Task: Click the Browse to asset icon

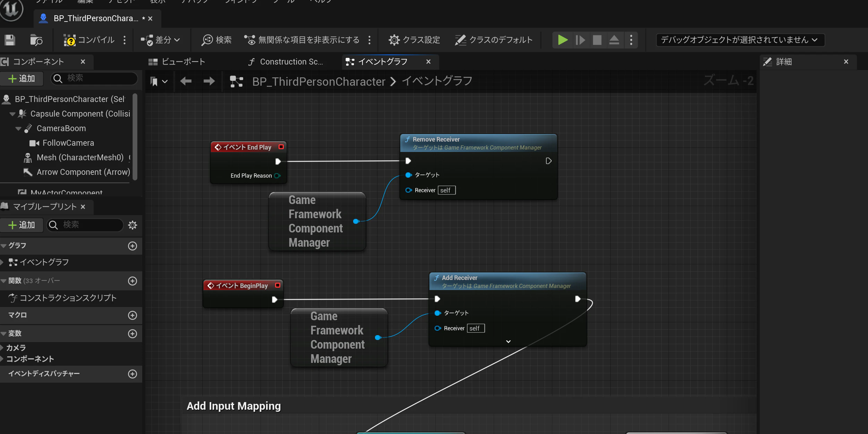Action: (x=36, y=40)
